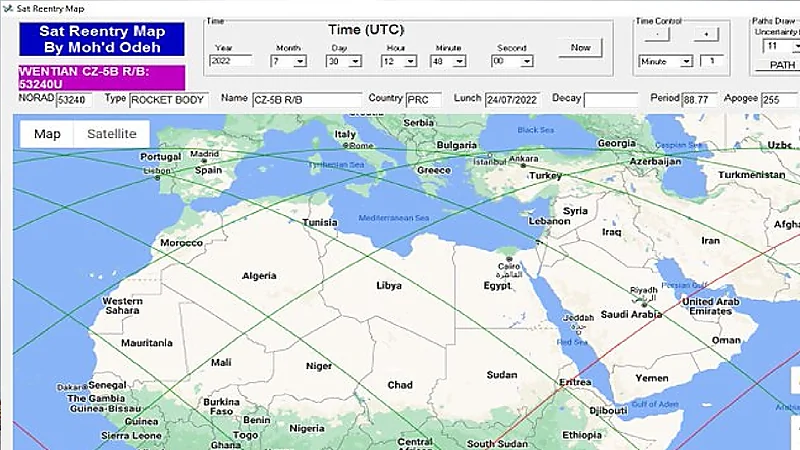
Task: Click the Country field showing PRC
Action: point(423,99)
